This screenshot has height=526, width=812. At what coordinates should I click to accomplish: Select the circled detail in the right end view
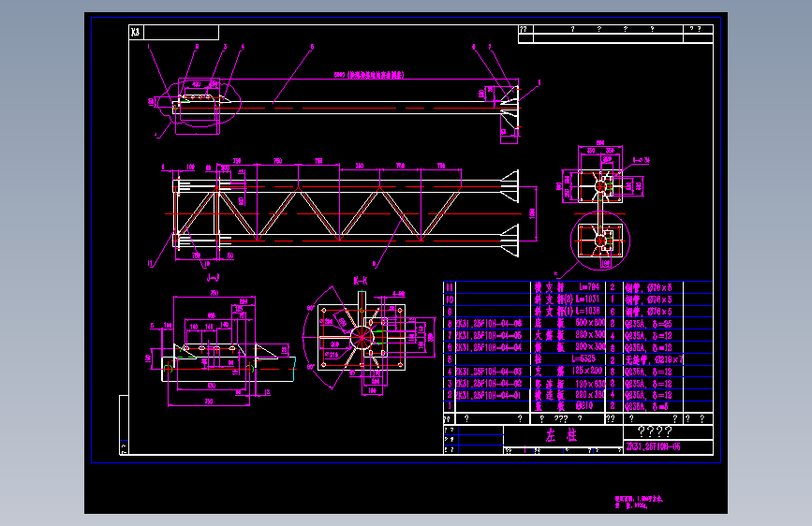[600, 241]
